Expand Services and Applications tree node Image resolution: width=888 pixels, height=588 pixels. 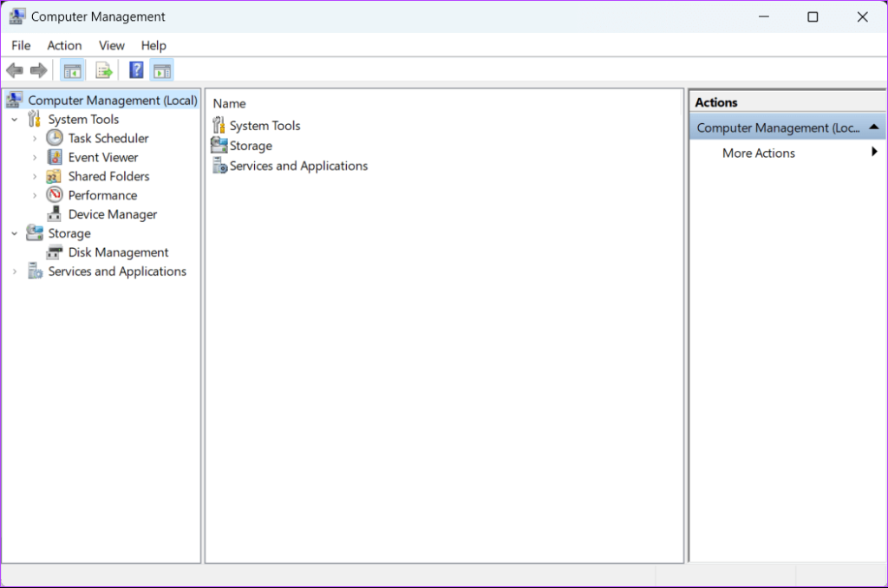pos(15,271)
